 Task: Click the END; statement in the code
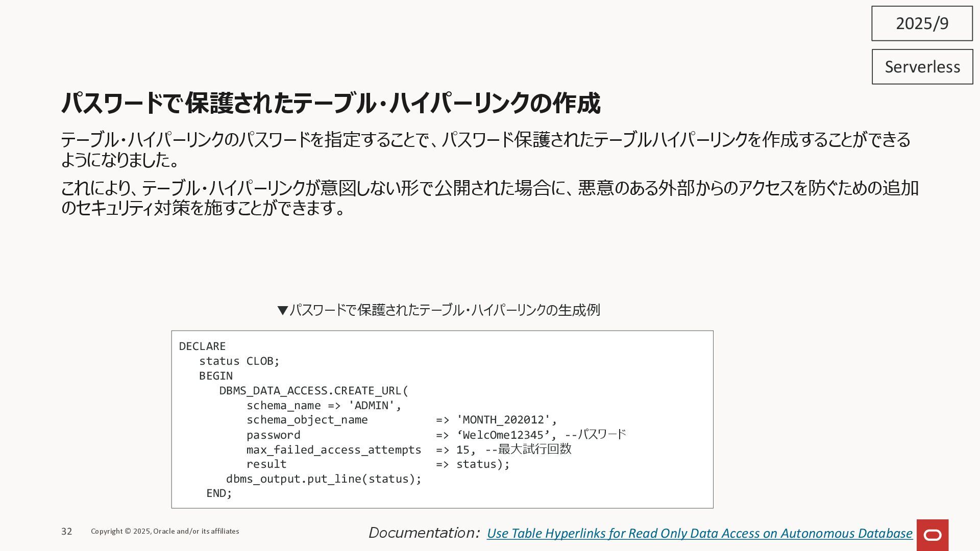pyautogui.click(x=219, y=493)
